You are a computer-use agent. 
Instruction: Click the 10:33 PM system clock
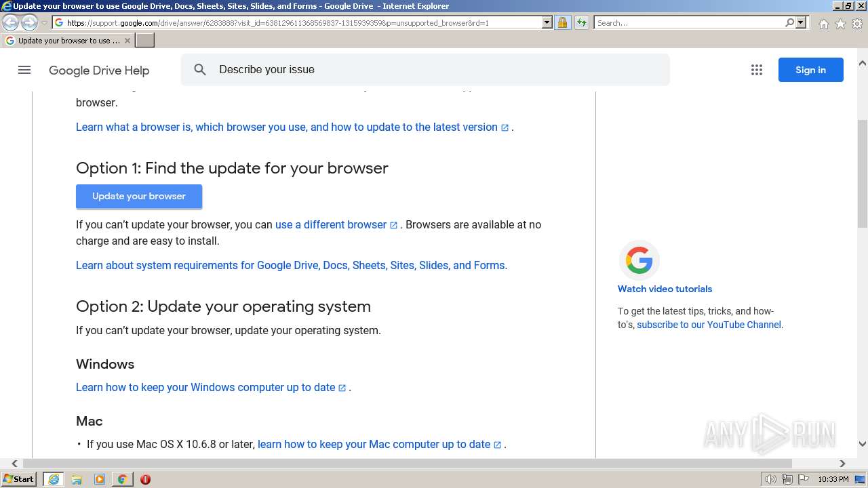coord(833,479)
